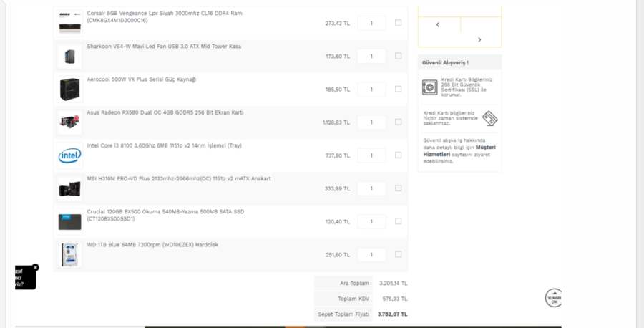Click the 333,99 TL price
This screenshot has height=328, width=644.
tap(338, 188)
